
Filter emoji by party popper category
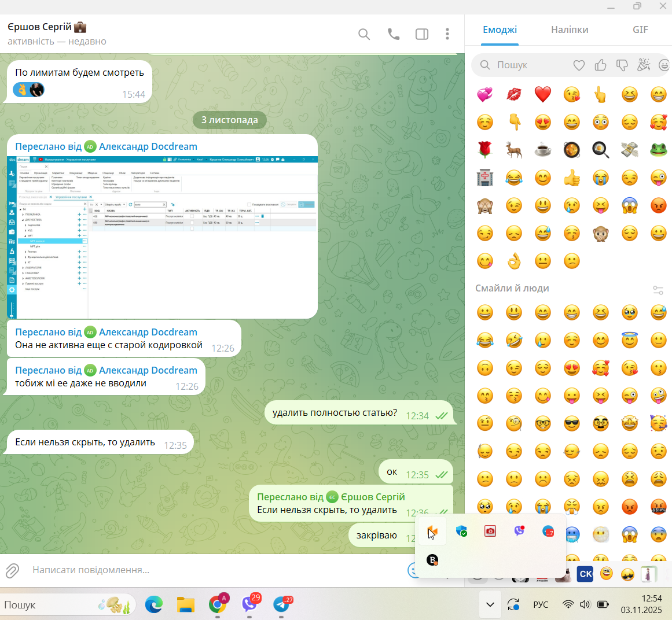(x=643, y=65)
